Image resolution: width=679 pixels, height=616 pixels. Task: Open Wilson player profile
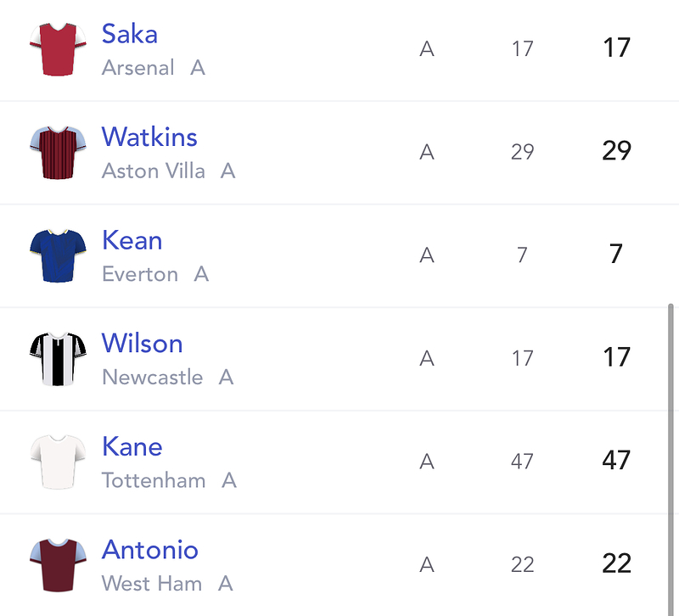142,344
